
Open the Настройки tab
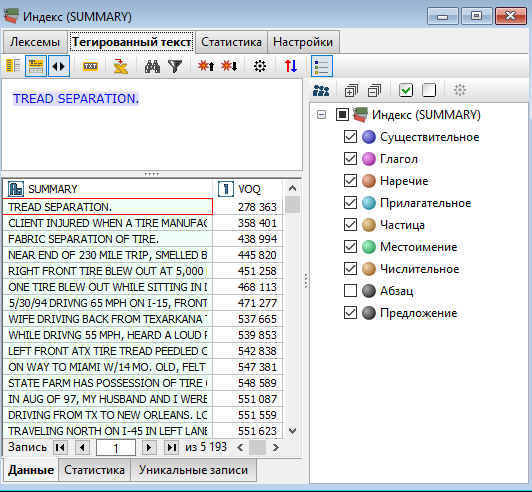coord(303,42)
